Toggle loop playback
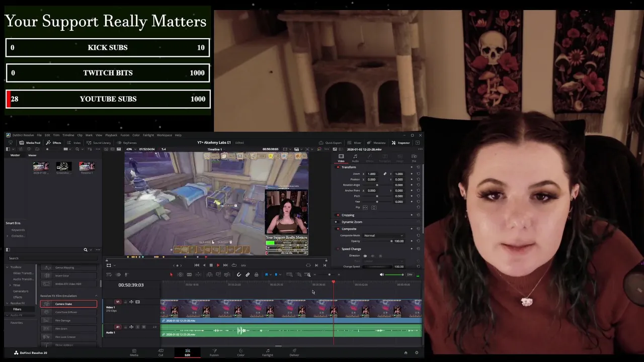The image size is (644, 362). coord(234,265)
